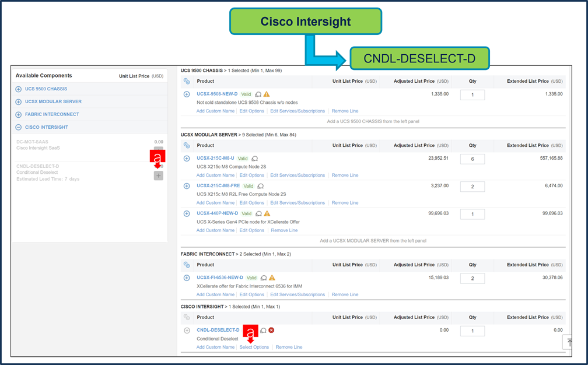Open UCSX-FI-6536-NEW-D product link
Screen dimensions: 588x365
[x=220, y=278]
